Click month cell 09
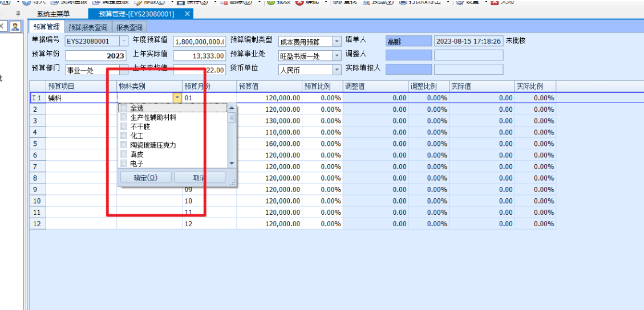The width and height of the screenshot is (644, 310). coord(209,190)
